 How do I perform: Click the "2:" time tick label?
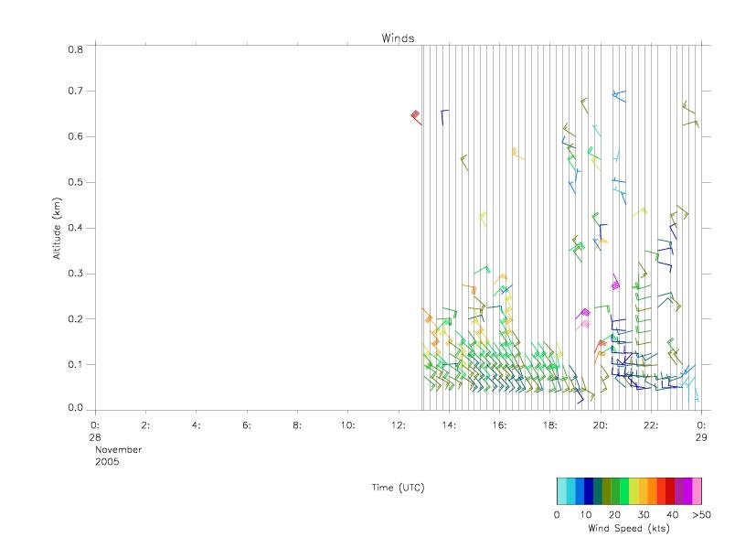click(145, 425)
